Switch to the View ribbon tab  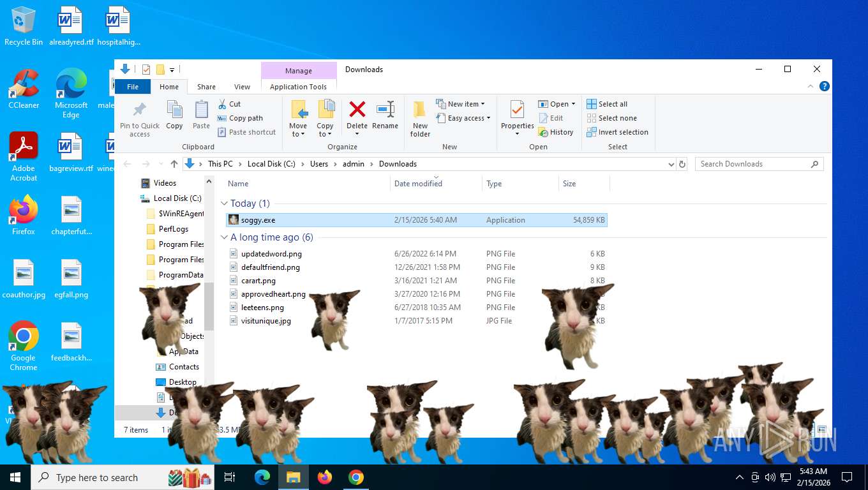242,87
